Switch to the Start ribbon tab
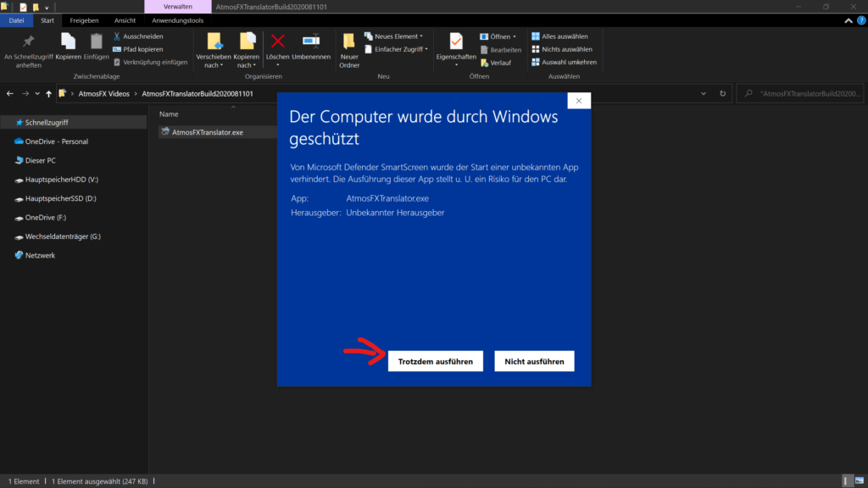868x488 pixels. point(47,20)
